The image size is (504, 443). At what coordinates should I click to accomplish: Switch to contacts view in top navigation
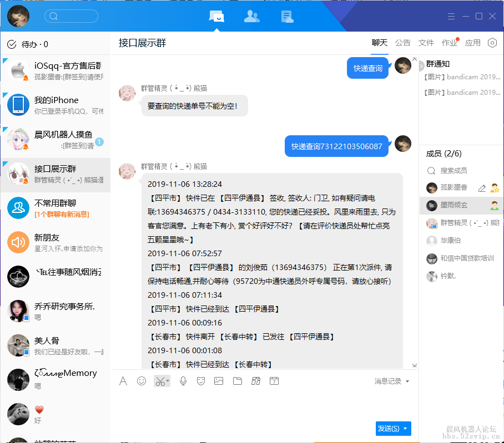251,16
